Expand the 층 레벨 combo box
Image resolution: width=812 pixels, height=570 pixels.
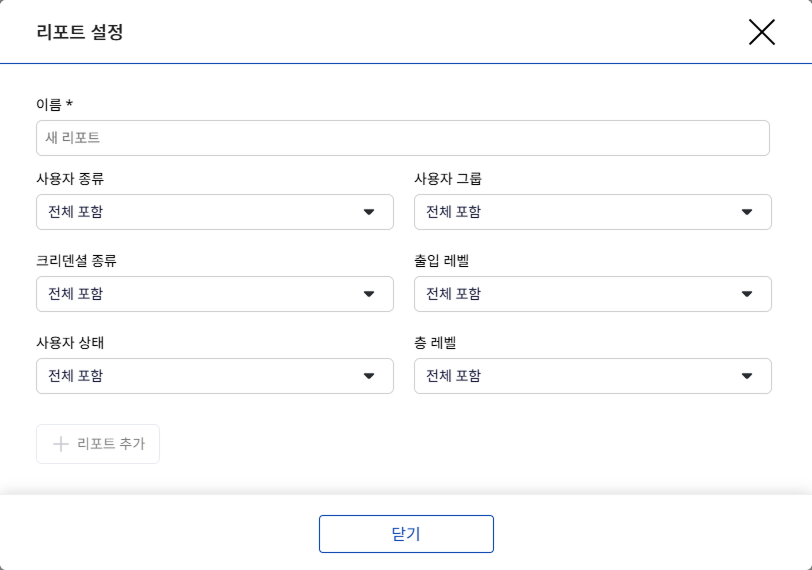(x=580, y=376)
